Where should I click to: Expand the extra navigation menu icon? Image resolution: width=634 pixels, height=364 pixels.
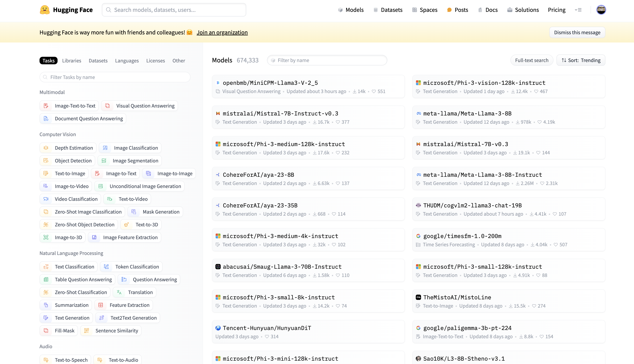point(578,10)
